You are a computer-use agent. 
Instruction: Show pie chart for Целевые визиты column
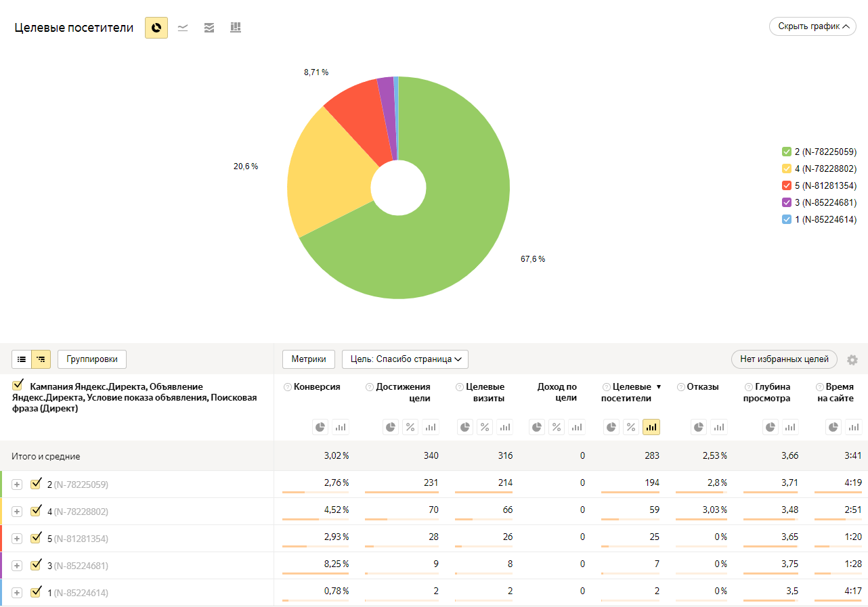point(466,427)
